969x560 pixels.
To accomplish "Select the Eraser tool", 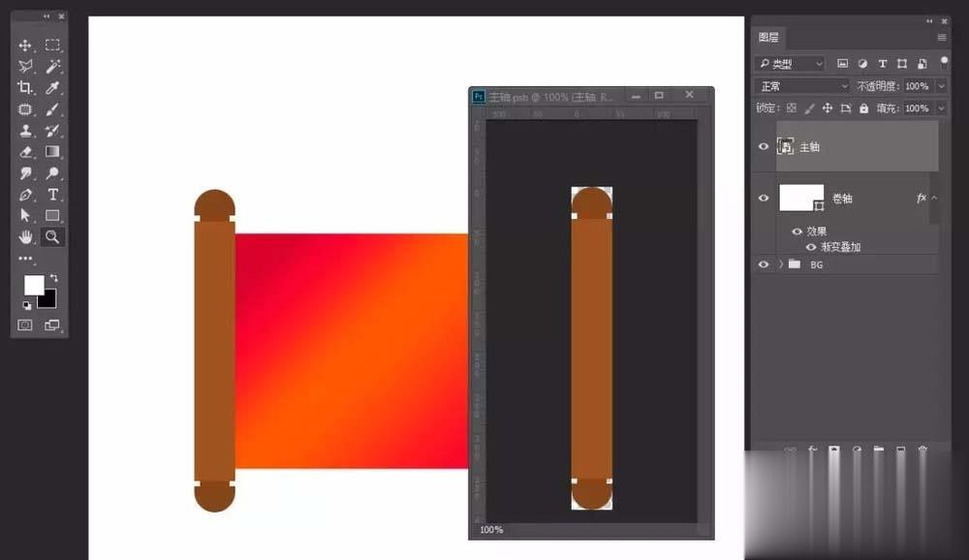I will (25, 151).
